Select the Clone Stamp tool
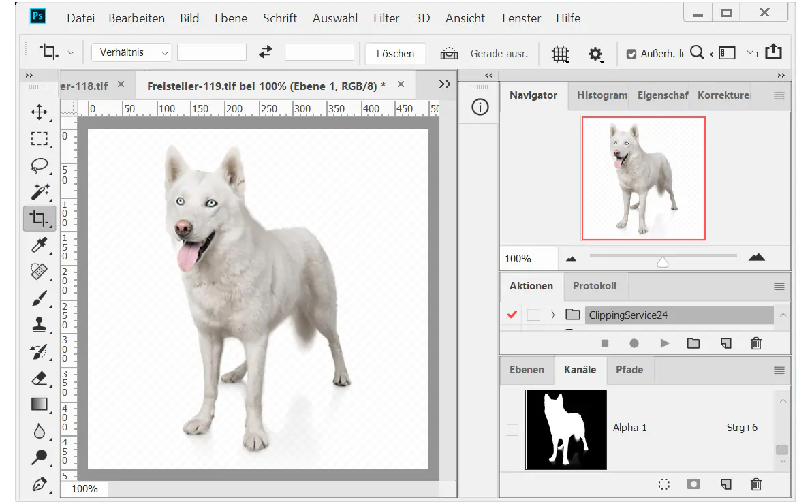This screenshot has height=504, width=812. pos(40,325)
